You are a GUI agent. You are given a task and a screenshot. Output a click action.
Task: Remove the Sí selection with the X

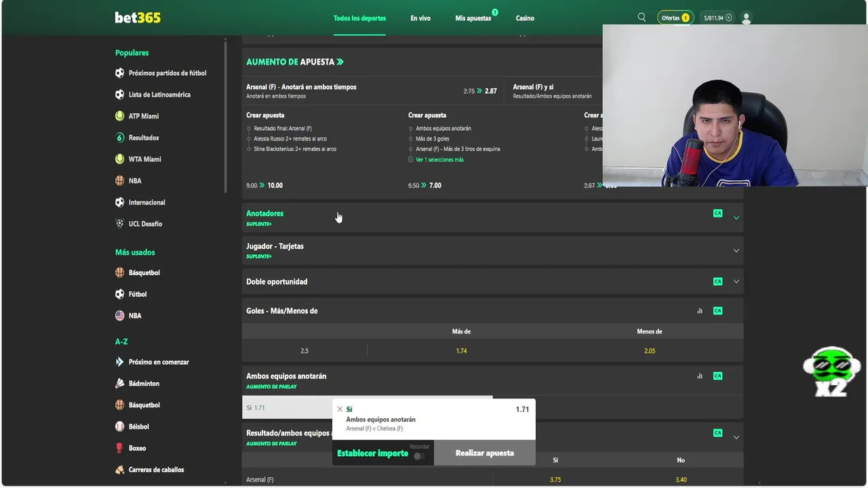pyautogui.click(x=340, y=409)
